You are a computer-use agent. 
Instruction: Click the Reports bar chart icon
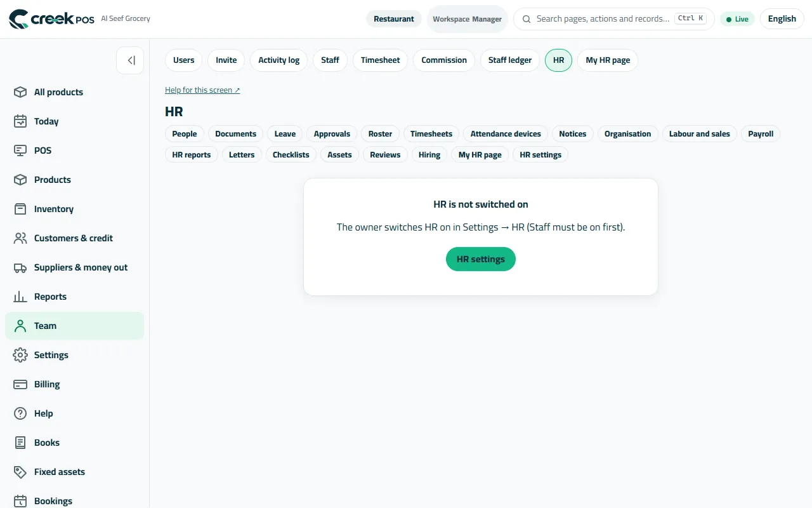[20, 297]
